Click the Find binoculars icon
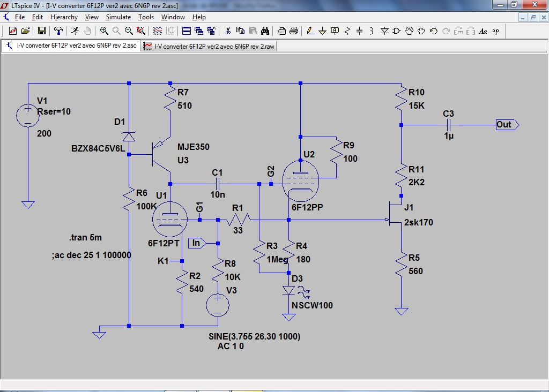Viewport: 549px width, 392px height. (x=265, y=31)
